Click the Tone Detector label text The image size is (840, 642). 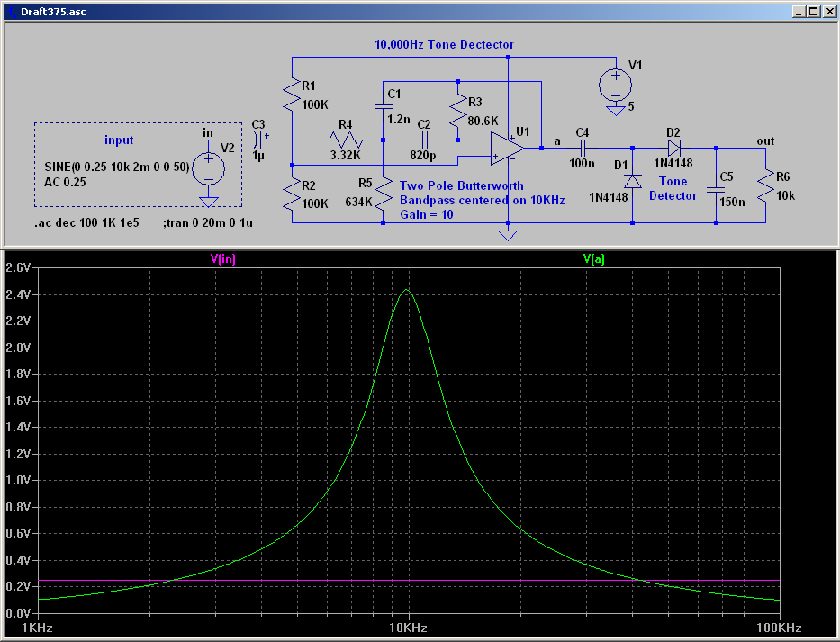pos(673,188)
